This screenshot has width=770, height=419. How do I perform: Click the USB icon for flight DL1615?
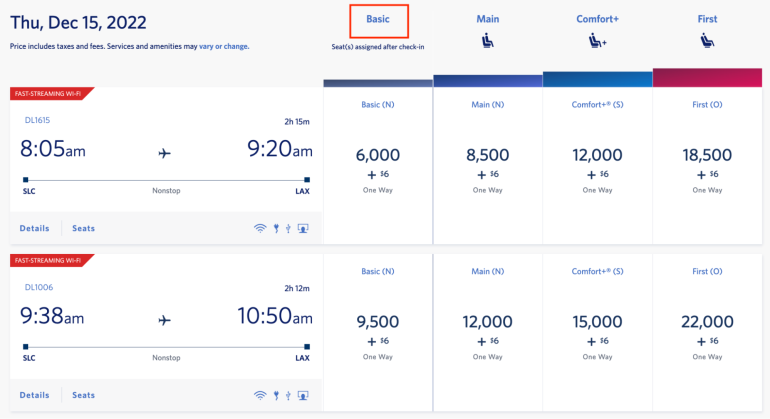(287, 228)
